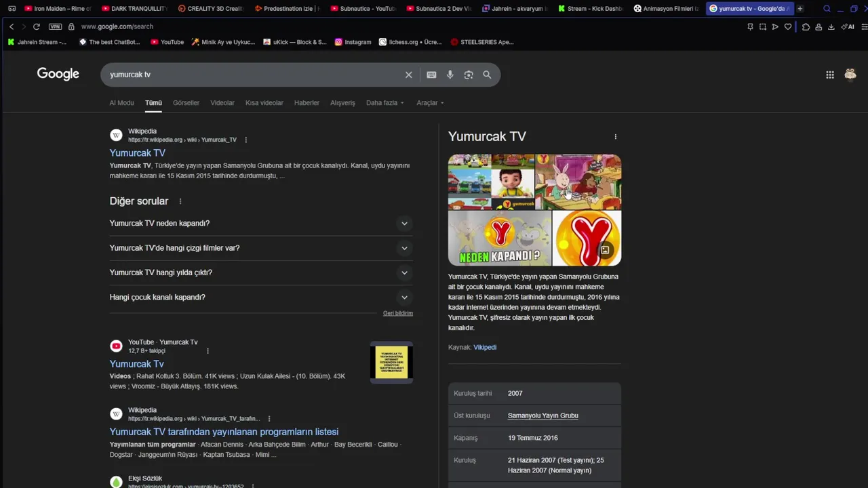Switch to the Alışveriş tab
Image resolution: width=868 pixels, height=488 pixels.
click(342, 103)
